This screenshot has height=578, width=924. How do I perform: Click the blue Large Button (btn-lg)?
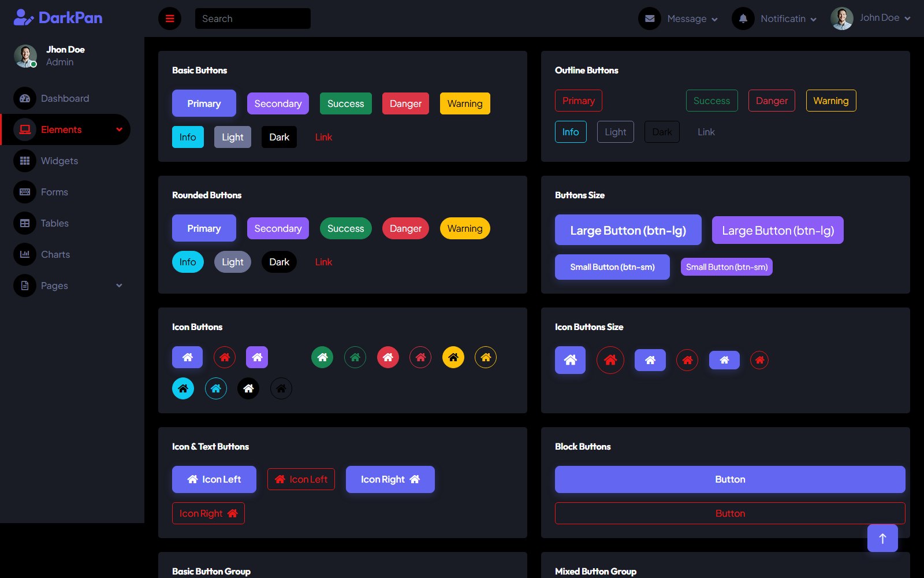click(x=628, y=230)
